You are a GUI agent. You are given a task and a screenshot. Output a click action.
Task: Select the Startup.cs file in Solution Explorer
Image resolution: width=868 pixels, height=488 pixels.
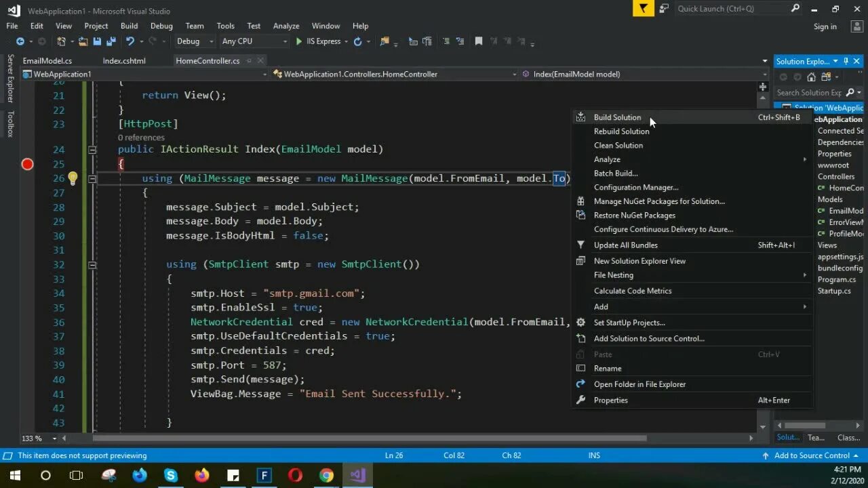tap(834, 291)
